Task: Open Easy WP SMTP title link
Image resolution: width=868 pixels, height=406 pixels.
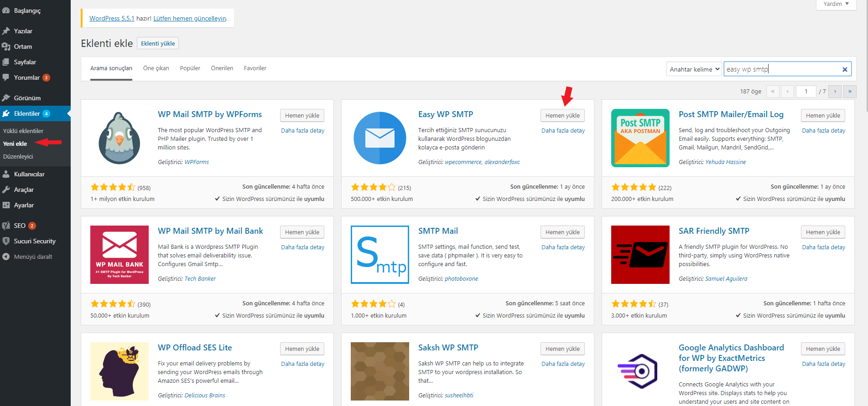Action: [x=446, y=114]
